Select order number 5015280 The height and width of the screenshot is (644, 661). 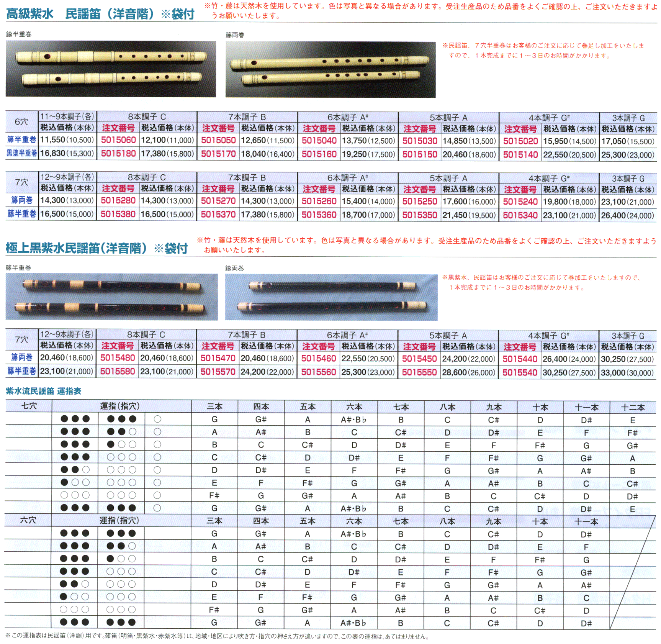(x=118, y=200)
